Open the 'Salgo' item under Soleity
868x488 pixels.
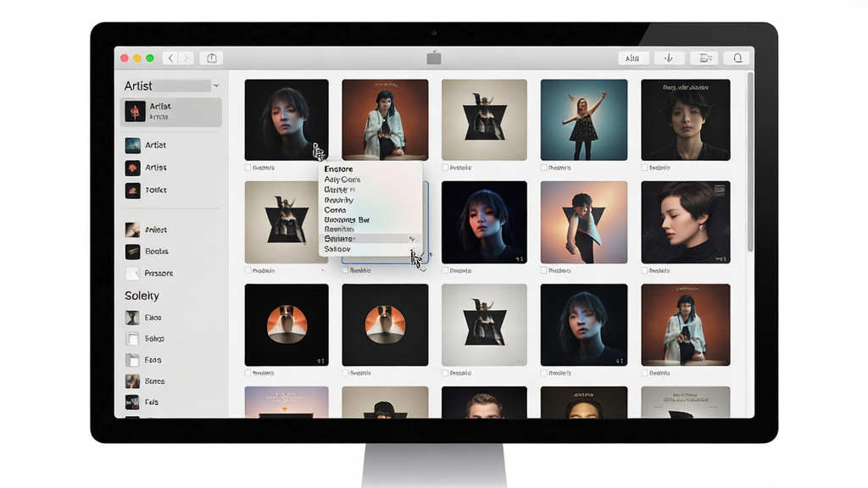click(x=145, y=339)
